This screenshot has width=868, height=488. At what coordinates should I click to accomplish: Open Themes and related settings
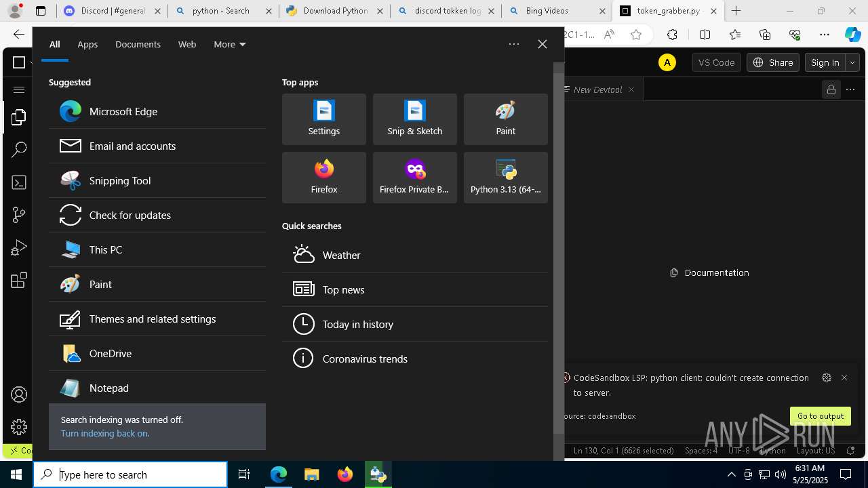pos(157,319)
